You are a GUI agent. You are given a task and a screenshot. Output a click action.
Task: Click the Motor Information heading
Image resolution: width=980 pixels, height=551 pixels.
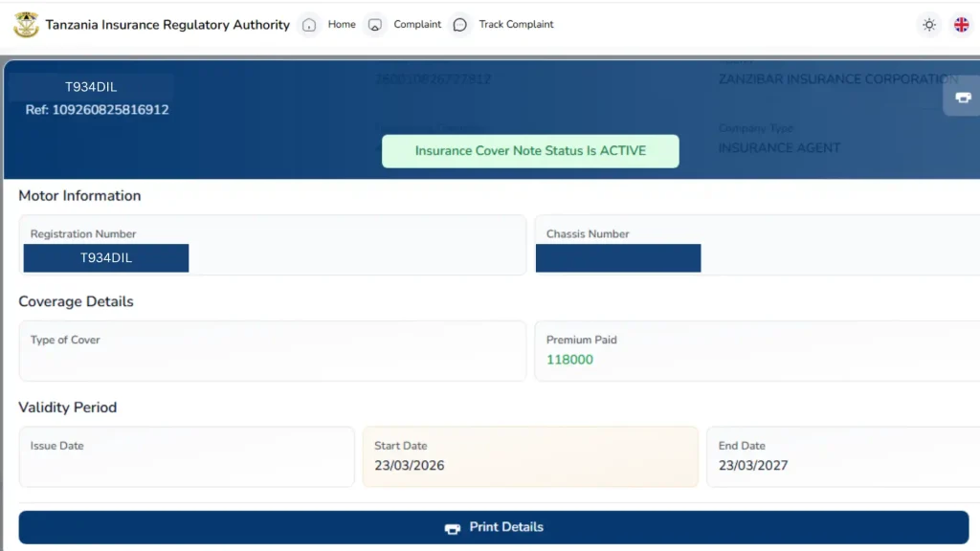[79, 195]
